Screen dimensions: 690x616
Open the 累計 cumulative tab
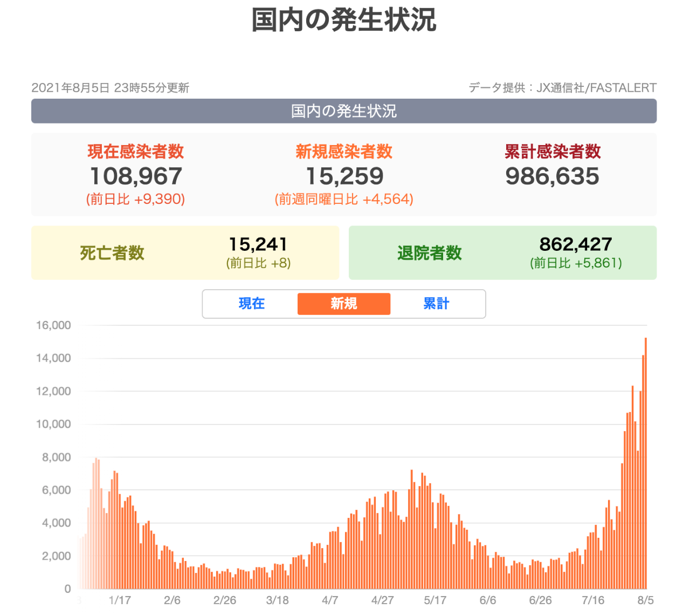[x=436, y=304]
